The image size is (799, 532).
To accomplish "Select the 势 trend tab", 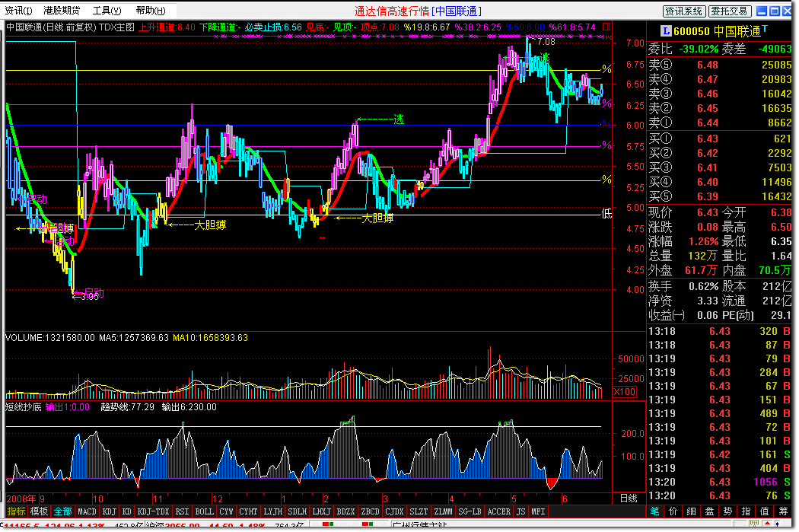I will 727,511.
